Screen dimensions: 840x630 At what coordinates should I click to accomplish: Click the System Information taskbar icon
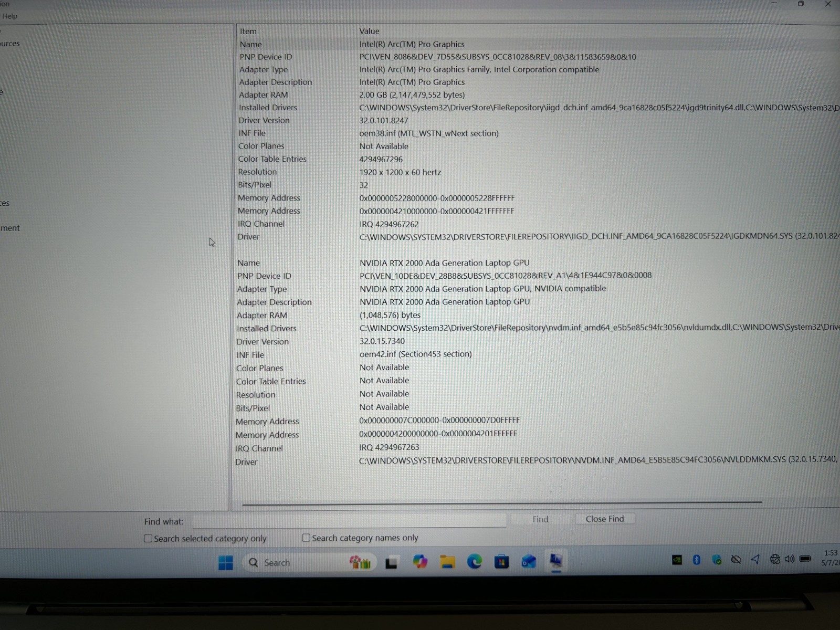click(556, 561)
